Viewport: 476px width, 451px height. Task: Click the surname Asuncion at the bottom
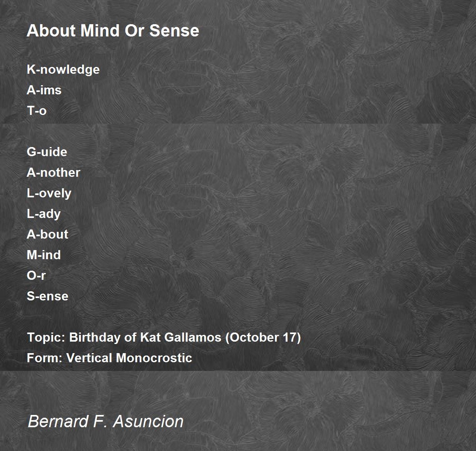148,421
